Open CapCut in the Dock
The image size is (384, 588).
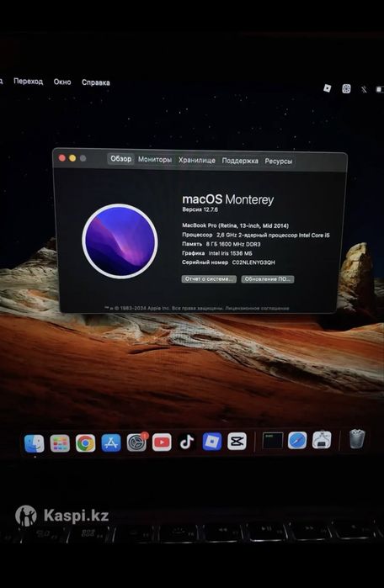(237, 441)
